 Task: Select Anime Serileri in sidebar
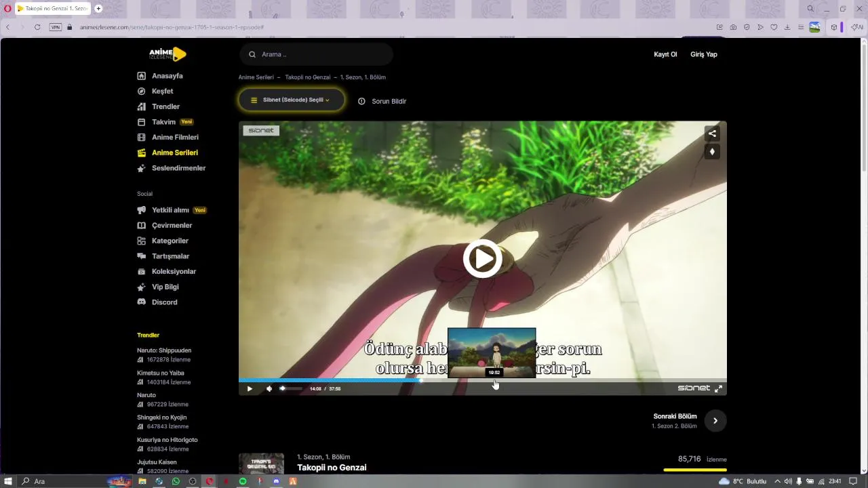167,152
